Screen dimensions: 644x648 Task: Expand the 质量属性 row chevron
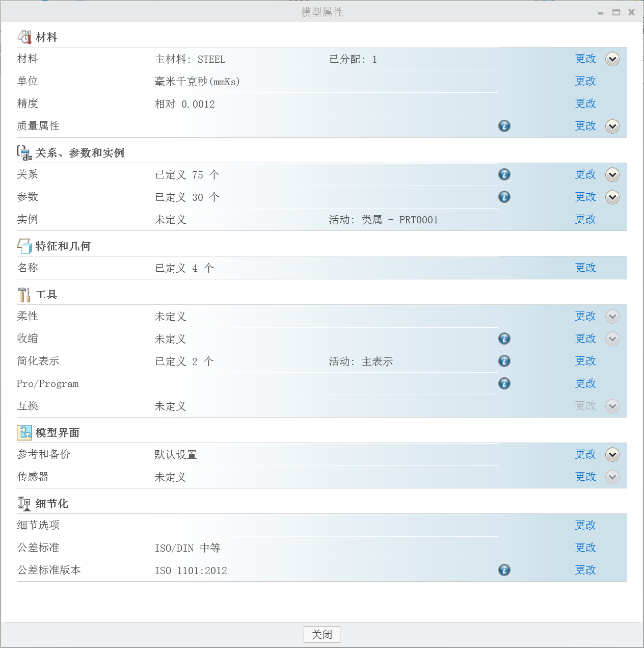pyautogui.click(x=612, y=126)
